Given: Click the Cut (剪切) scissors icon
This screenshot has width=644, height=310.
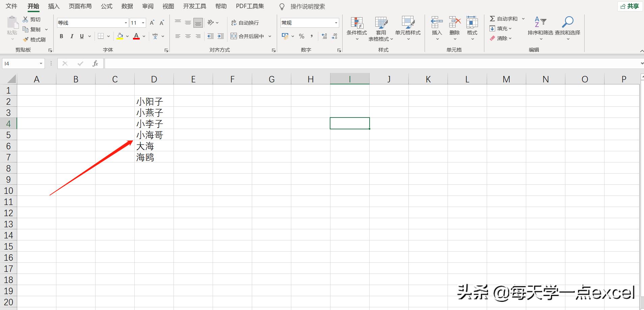Looking at the screenshot, I should pyautogui.click(x=25, y=20).
